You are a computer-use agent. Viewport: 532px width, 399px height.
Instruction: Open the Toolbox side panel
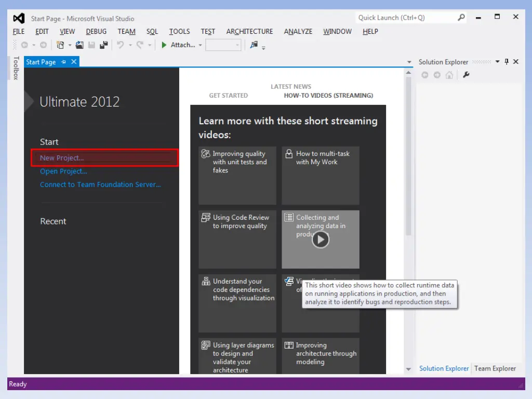tap(16, 68)
